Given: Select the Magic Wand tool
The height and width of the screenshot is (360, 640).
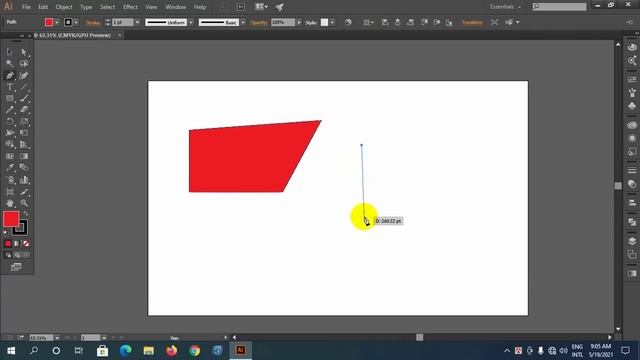Looking at the screenshot, I should (9, 64).
